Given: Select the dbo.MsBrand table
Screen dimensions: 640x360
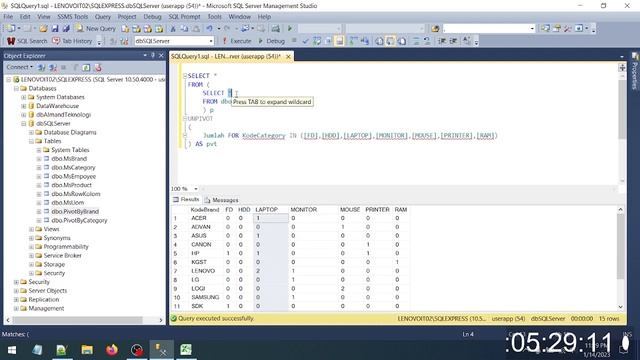Looking at the screenshot, I should click(x=69, y=159).
